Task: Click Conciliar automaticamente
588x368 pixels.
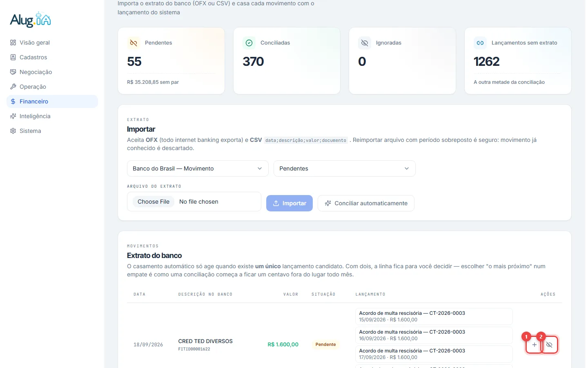Action: pos(366,203)
